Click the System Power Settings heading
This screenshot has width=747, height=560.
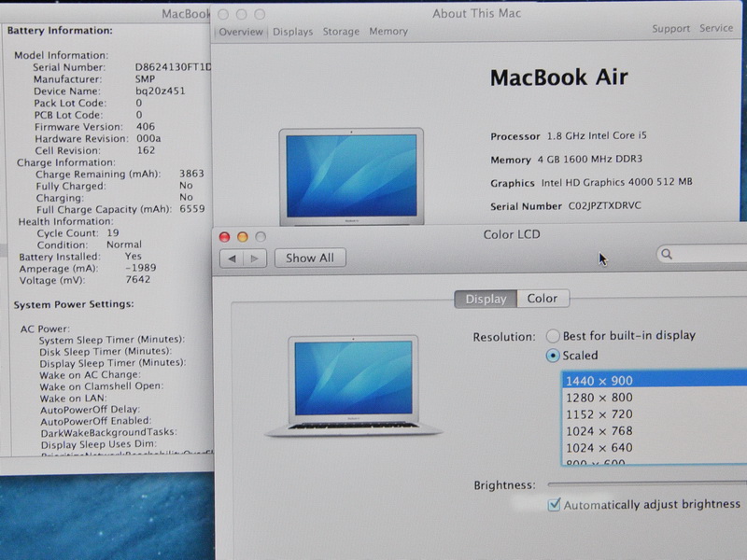[74, 304]
